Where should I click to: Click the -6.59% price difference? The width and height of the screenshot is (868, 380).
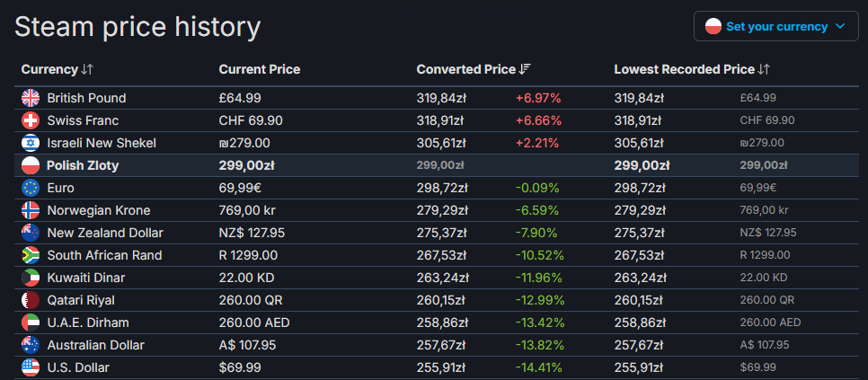[x=537, y=211]
